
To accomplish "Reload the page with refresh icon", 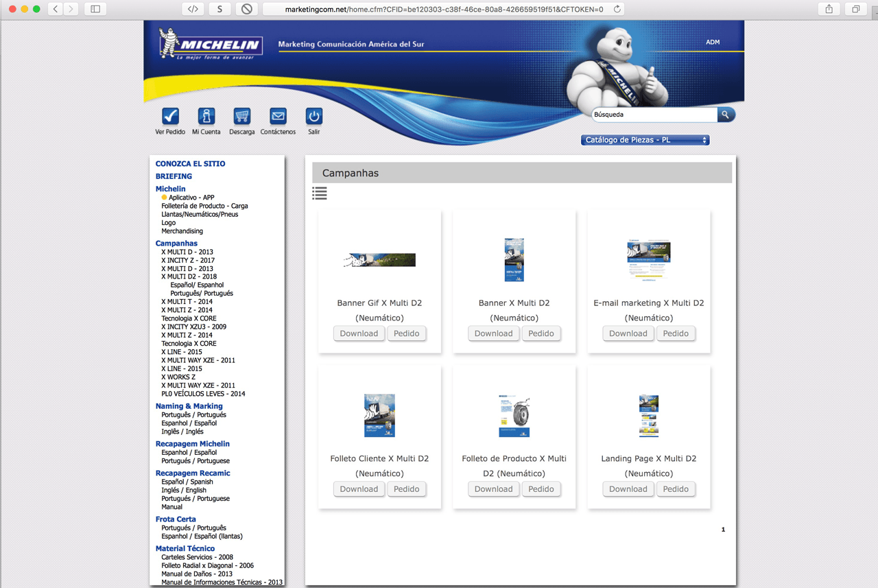I will point(617,9).
